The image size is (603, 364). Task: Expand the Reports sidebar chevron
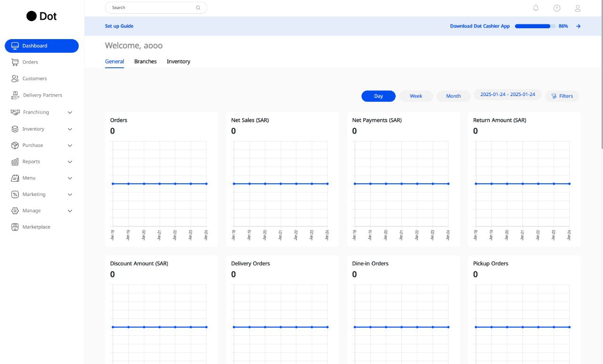pos(70,162)
